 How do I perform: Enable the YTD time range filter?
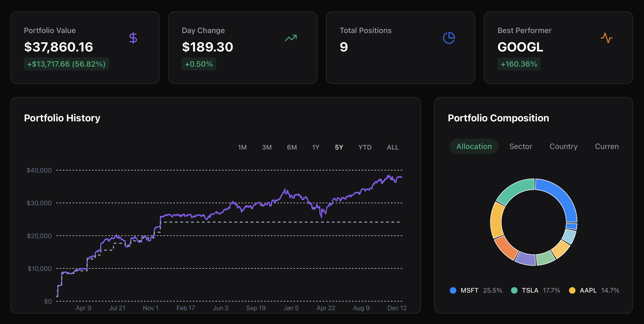click(x=365, y=147)
